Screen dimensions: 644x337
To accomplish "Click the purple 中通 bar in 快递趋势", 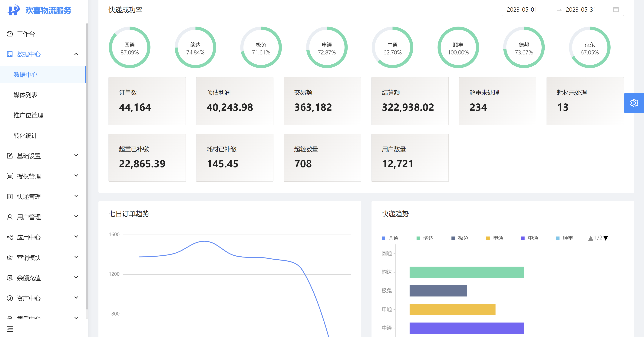I will [467, 328].
